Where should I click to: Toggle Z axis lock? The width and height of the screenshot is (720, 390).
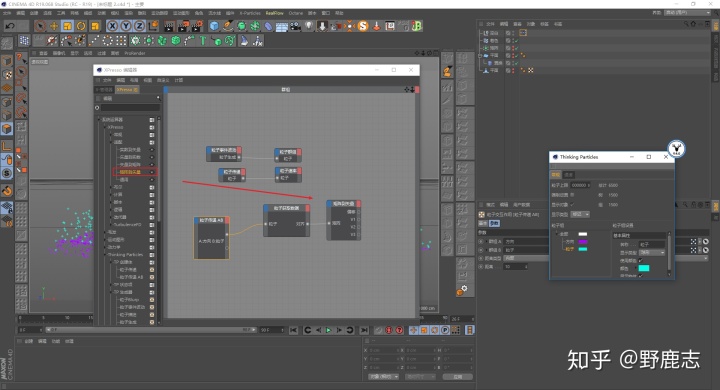pyautogui.click(x=140, y=26)
